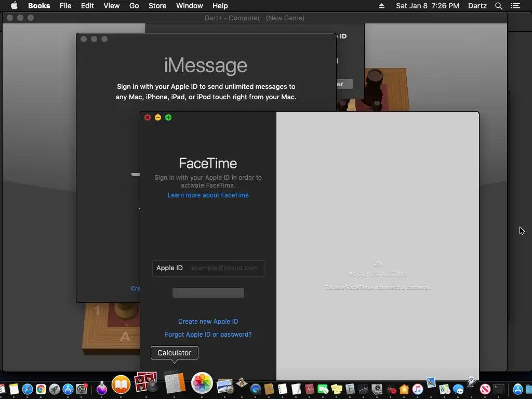Click the Dartz user name in menu bar
This screenshot has height=399, width=532.
[477, 6]
